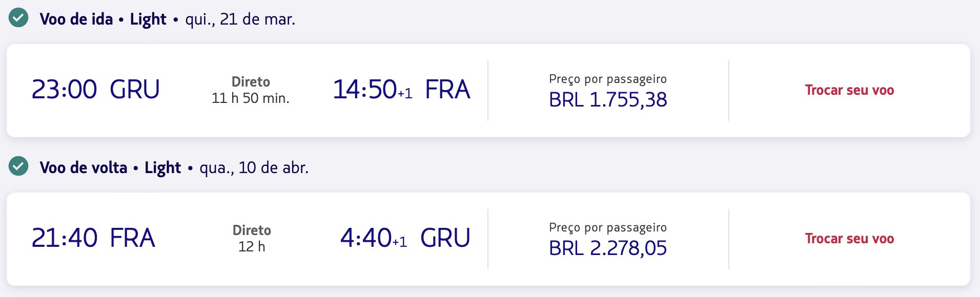
Task: Click the 21:40 FRA departure time
Action: (93, 238)
